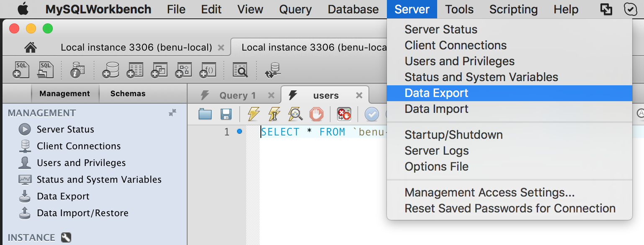
Task: Open the File menu
Action: click(x=176, y=9)
